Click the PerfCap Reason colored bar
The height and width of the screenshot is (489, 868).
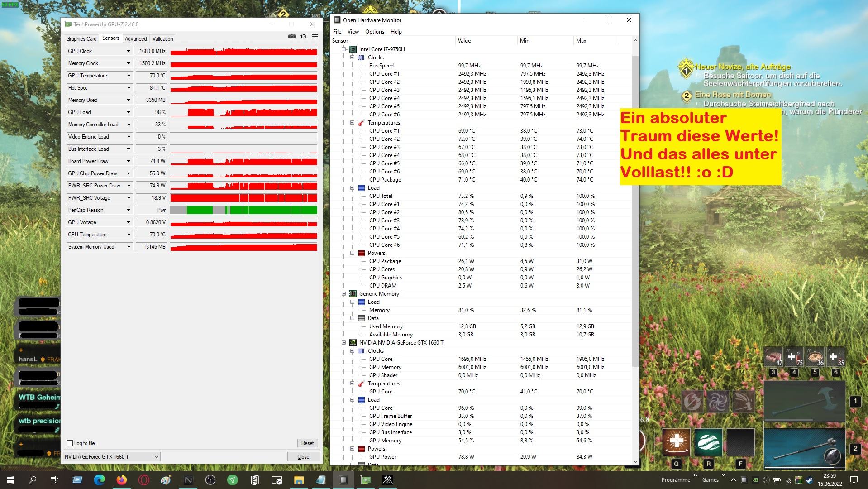[x=243, y=210]
